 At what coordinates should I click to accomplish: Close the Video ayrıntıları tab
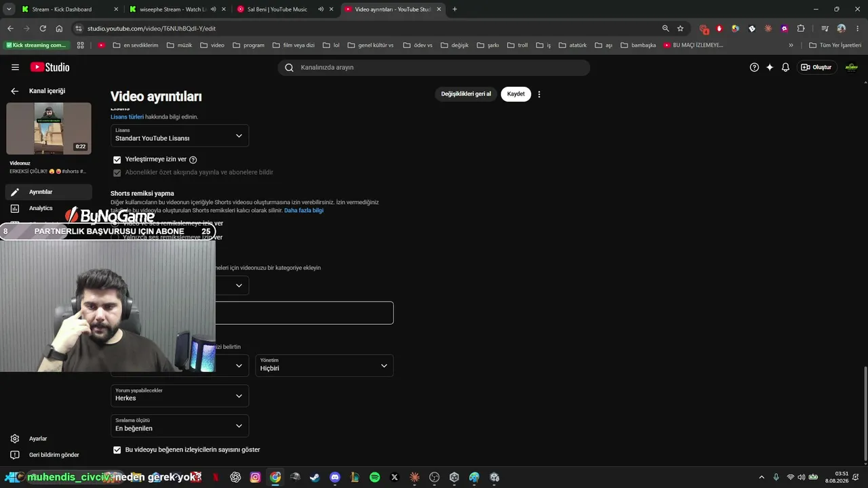[439, 9]
